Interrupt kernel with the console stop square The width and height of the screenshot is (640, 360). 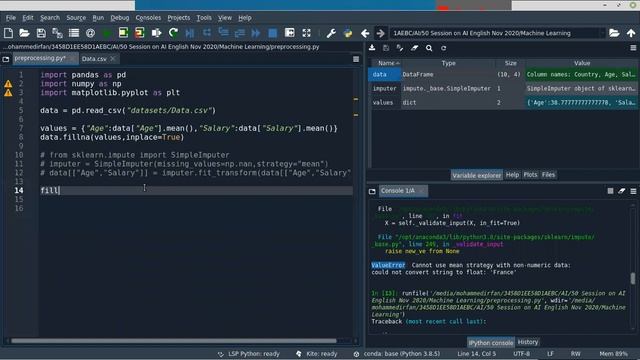[x=610, y=191]
